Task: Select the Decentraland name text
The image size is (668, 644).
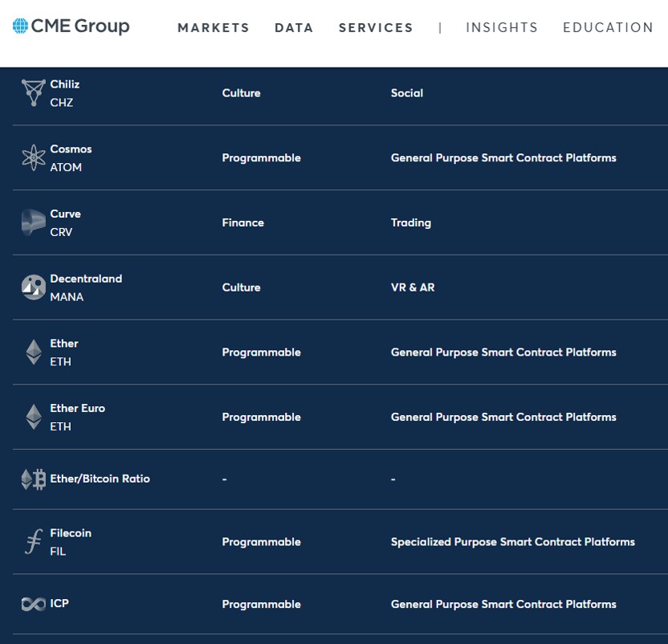Action: tap(86, 279)
